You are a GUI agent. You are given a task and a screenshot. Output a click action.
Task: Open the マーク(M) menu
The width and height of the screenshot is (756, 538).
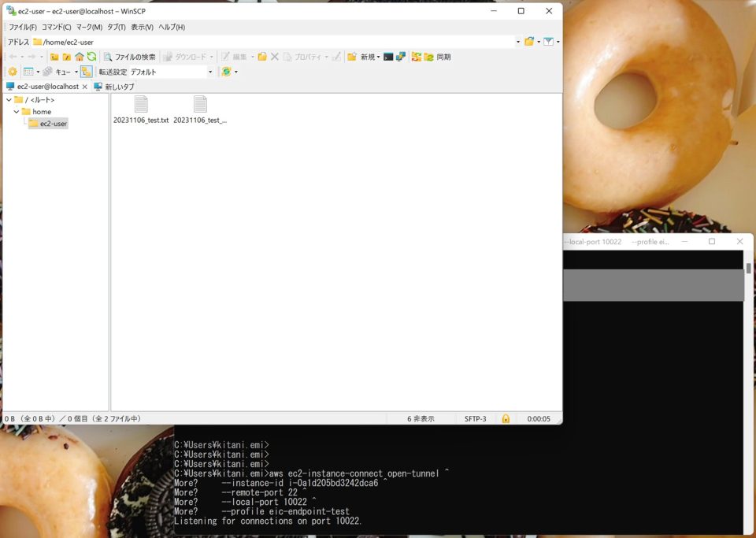pyautogui.click(x=89, y=27)
